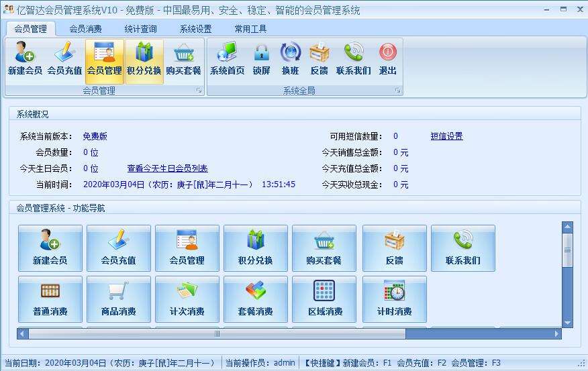Switch to the 常用工具 ribbon tab
Screen dimensions: 588x371
pos(250,29)
